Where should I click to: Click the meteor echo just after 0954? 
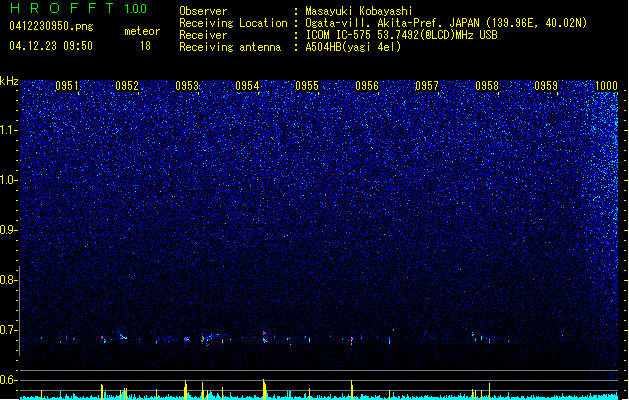click(264, 337)
